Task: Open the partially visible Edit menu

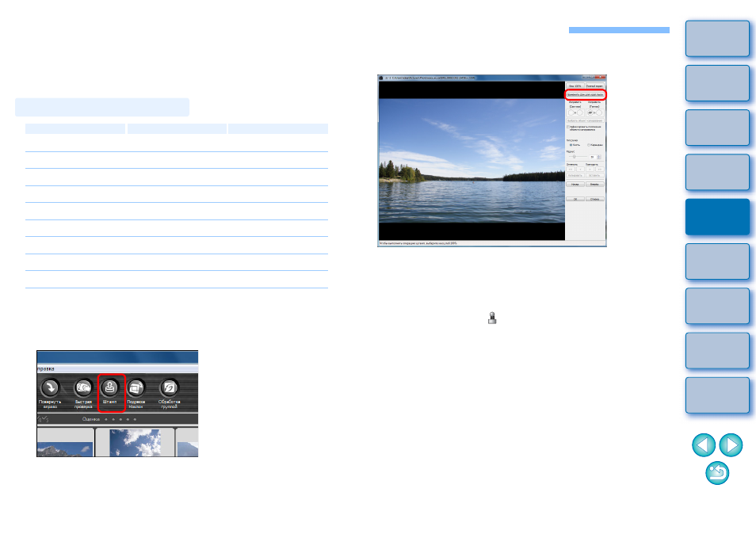Action: point(46,368)
